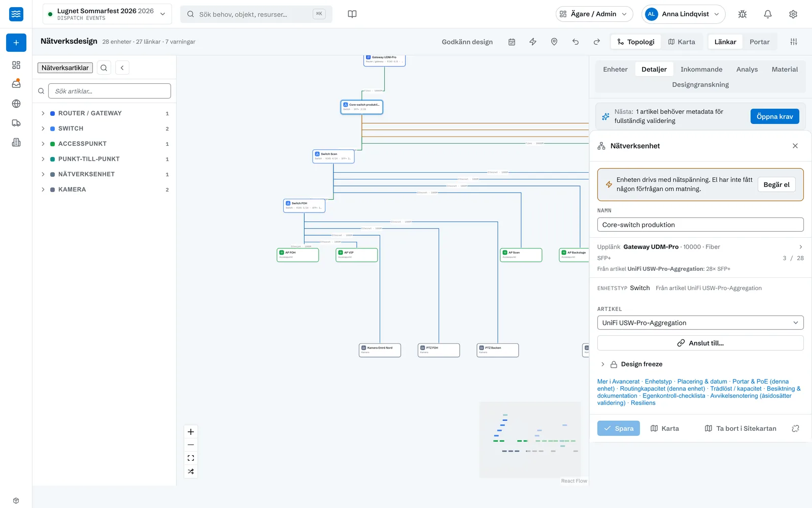Click the cube icon at sidebar bottom

click(16, 500)
